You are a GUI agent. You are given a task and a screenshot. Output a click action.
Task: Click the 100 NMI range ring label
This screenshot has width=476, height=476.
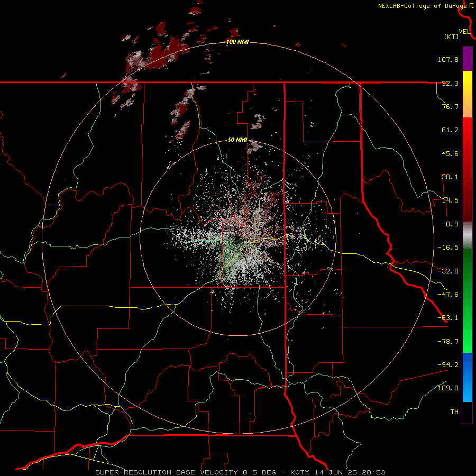[237, 42]
